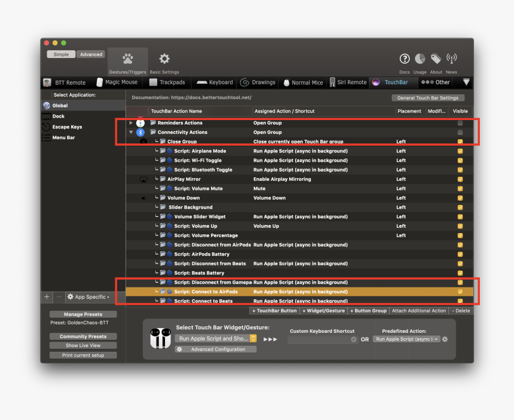Screen dimensions: 514x420
Task: Uncheck Visible for Volume Down
Action: (x=460, y=198)
